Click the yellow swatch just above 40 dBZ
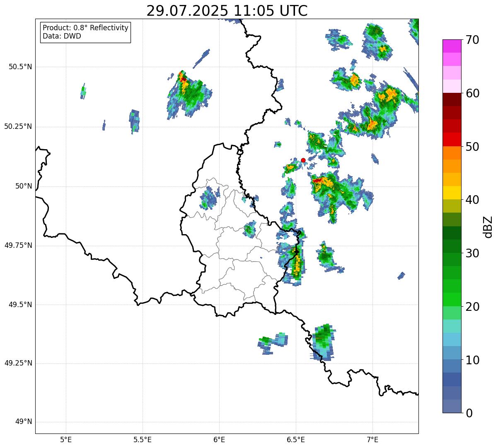Viewport: 498px width, 448px height. [452, 193]
